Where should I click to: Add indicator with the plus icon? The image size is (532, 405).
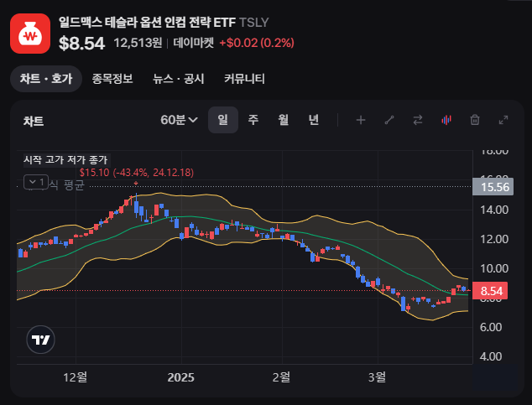[x=361, y=120]
